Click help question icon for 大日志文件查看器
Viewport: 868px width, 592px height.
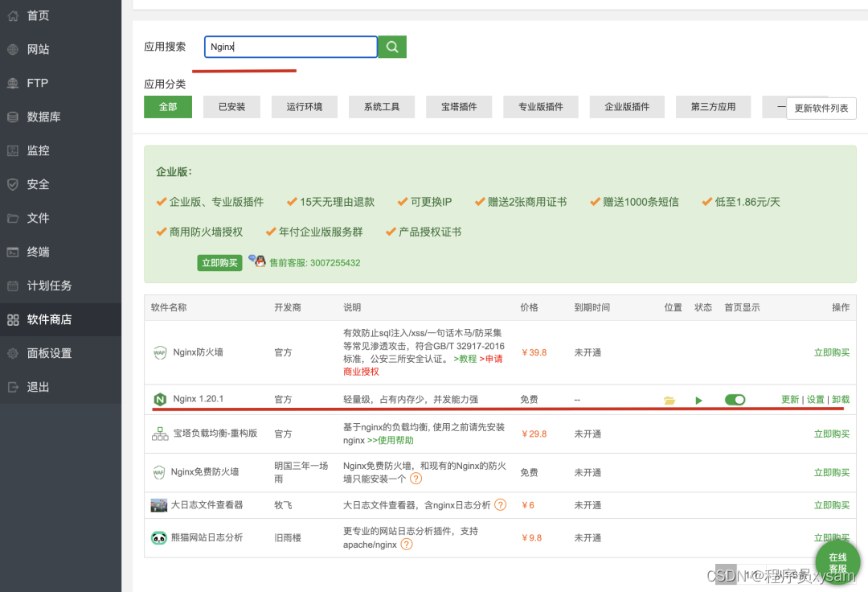click(500, 505)
